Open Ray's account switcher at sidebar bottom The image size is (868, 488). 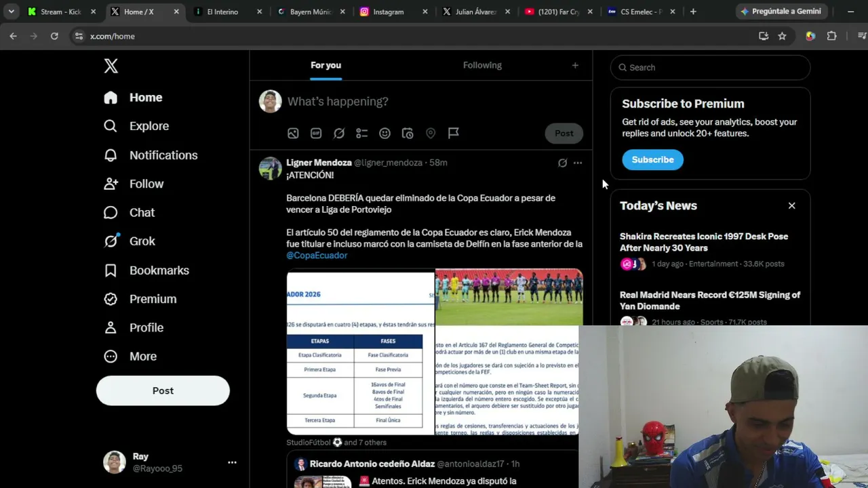coord(170,462)
